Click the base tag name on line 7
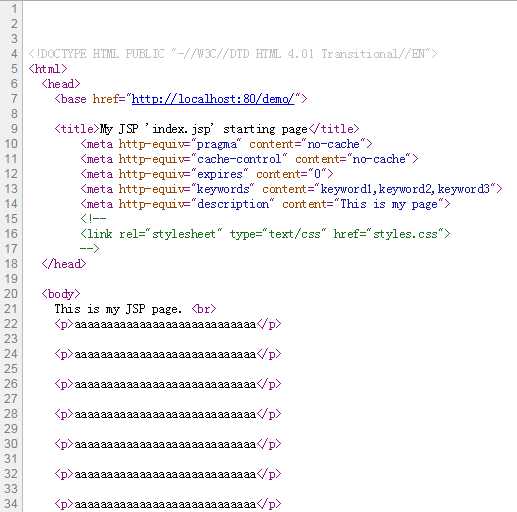The height and width of the screenshot is (512, 517). click(74, 99)
